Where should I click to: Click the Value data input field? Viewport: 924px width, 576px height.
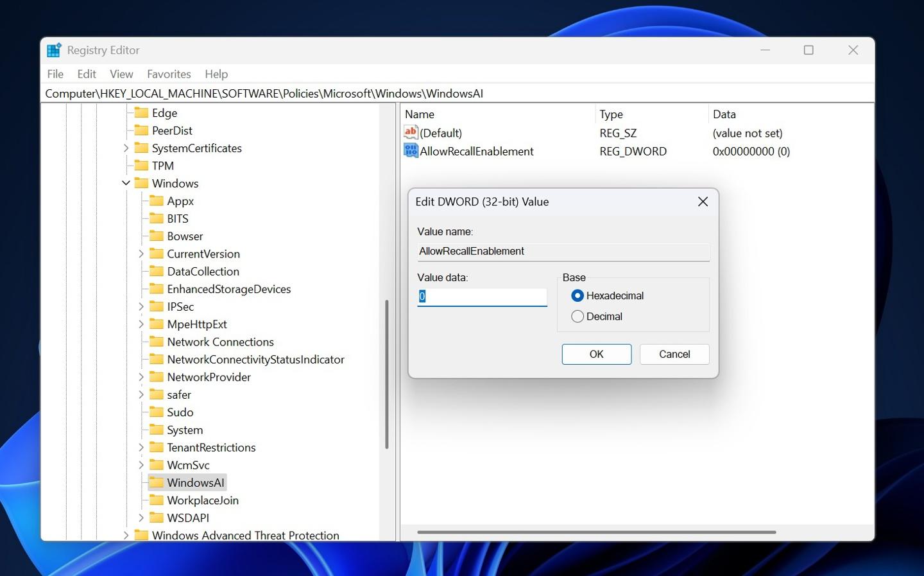tap(482, 297)
